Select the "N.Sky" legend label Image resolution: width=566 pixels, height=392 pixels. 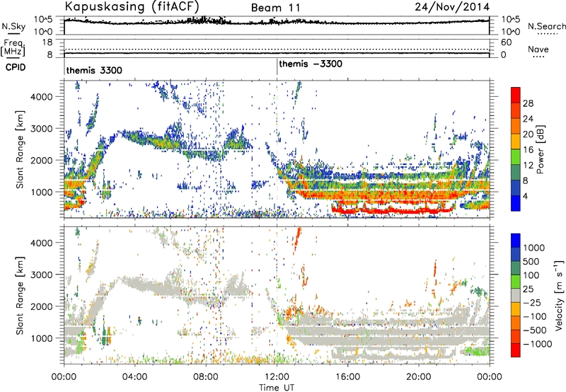13,26
